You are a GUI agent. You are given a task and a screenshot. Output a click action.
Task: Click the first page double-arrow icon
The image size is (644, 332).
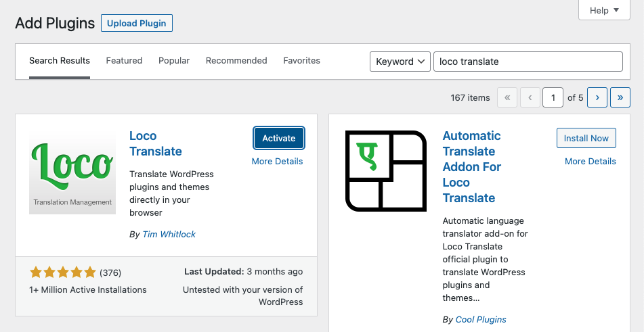click(507, 97)
